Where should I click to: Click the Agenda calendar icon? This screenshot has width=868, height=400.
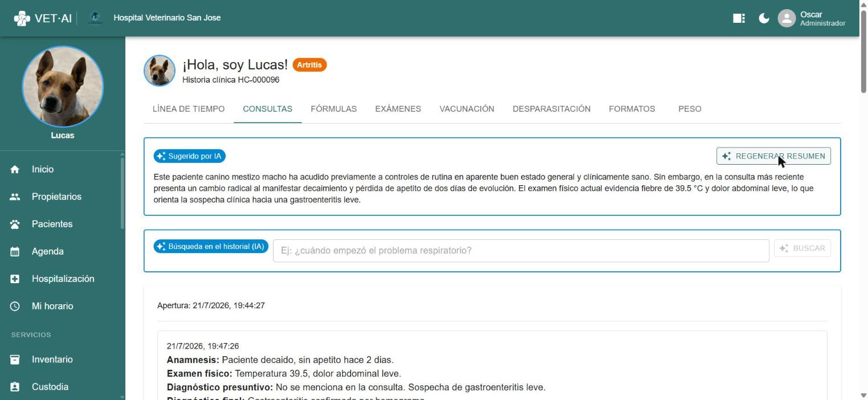click(x=15, y=251)
